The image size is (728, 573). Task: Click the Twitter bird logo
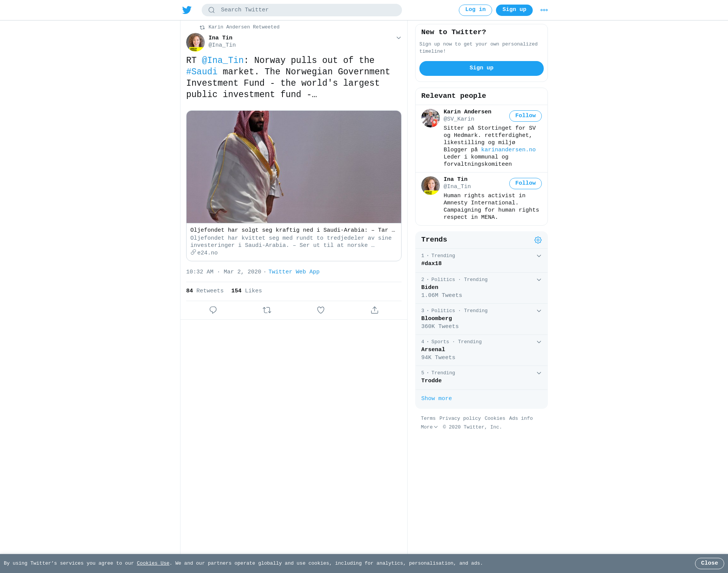click(187, 10)
